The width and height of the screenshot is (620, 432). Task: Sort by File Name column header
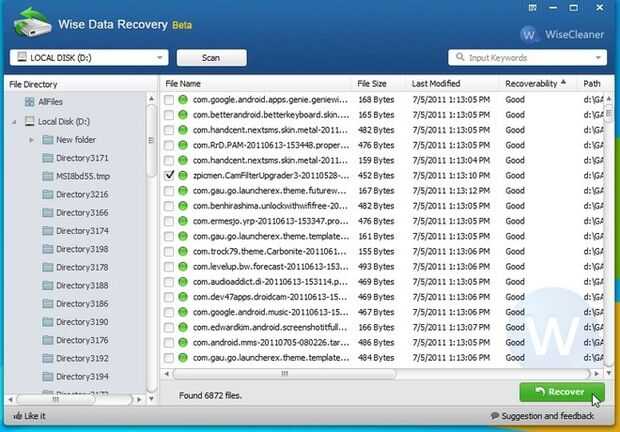[183, 84]
